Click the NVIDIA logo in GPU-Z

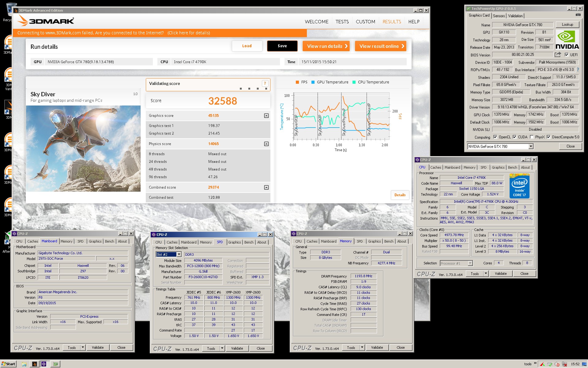(567, 40)
